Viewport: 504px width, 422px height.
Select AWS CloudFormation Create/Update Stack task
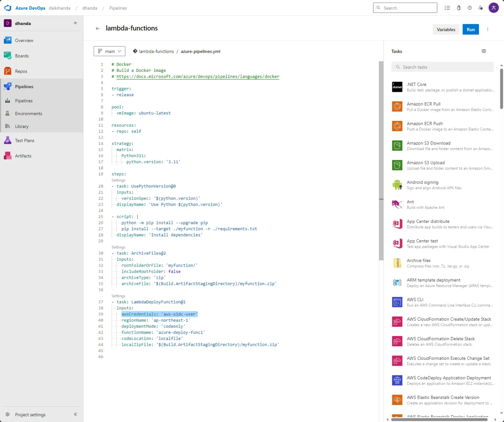tap(443, 322)
